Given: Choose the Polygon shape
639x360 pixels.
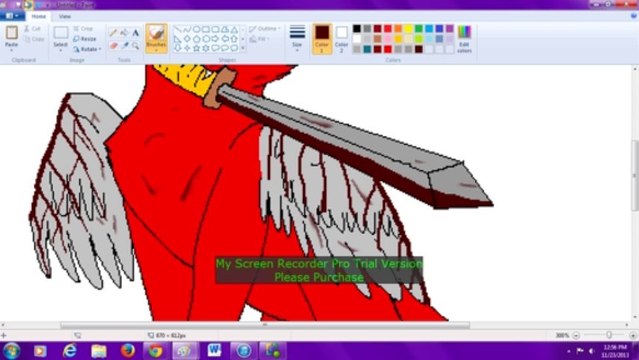Looking at the screenshot, I should (225, 29).
